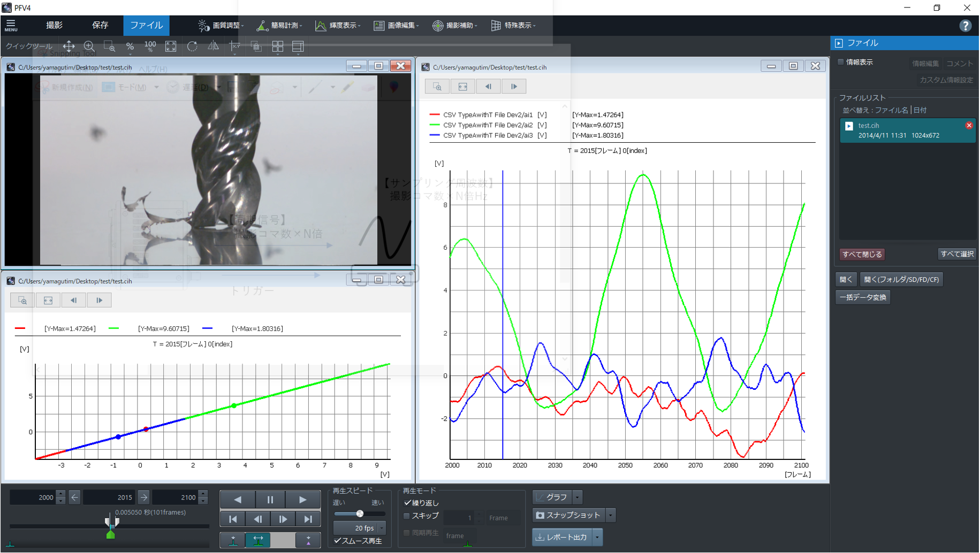Enable the スキップ skip checkbox

[407, 516]
